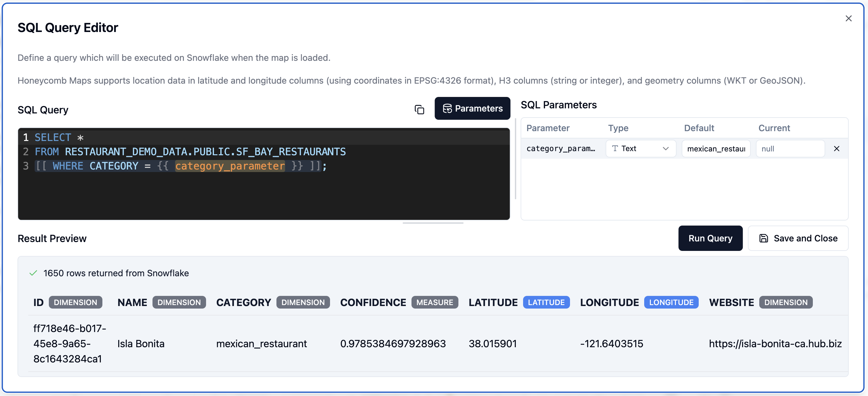The width and height of the screenshot is (868, 396).
Task: Click the DIMENSION badge for WEBSITE column
Action: click(x=786, y=302)
